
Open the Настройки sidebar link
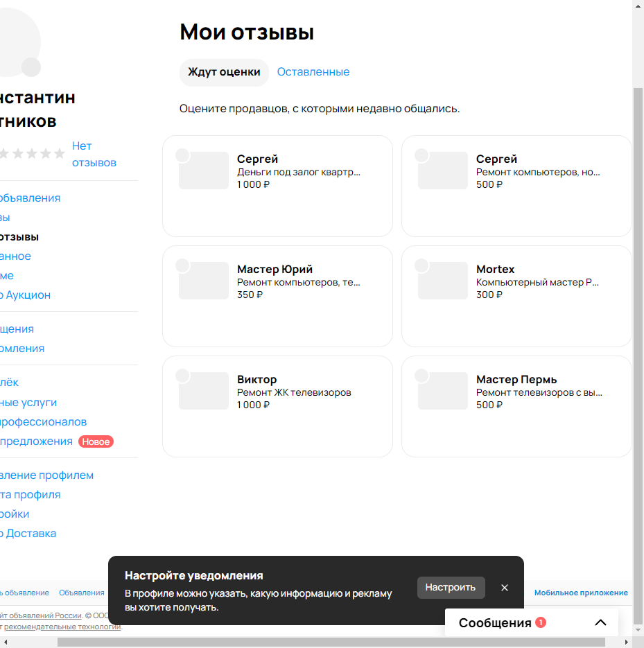coord(15,514)
